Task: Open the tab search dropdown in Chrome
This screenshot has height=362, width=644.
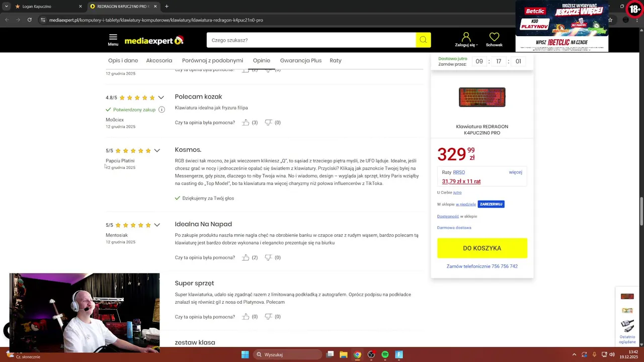Action: click(6, 7)
